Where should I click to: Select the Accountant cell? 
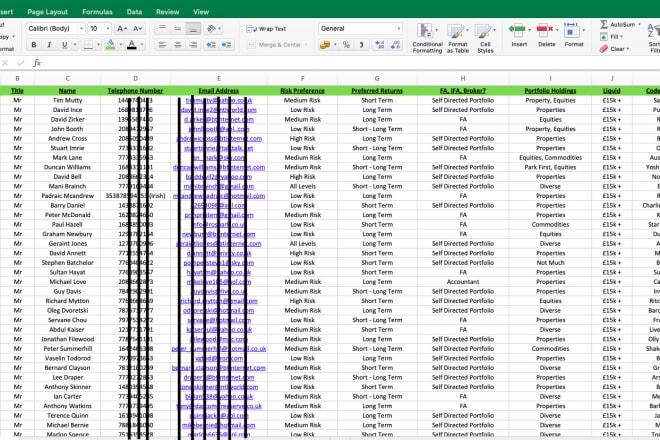point(463,282)
